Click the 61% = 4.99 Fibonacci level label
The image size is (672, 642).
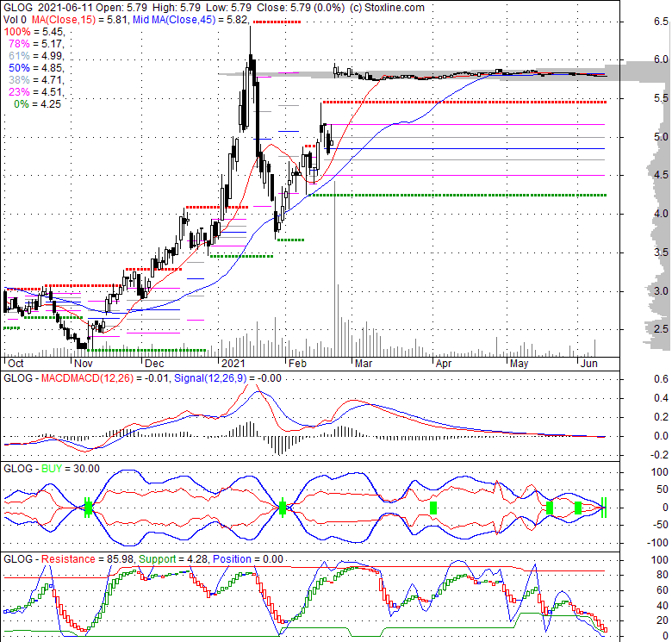tap(36, 56)
